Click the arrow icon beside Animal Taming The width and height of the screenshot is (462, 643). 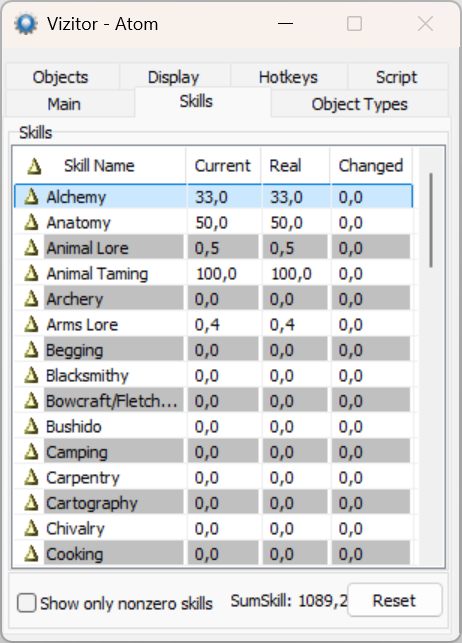point(31,273)
